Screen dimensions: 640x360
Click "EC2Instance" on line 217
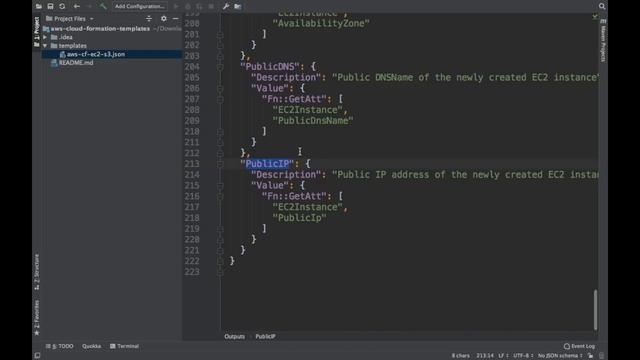point(307,207)
